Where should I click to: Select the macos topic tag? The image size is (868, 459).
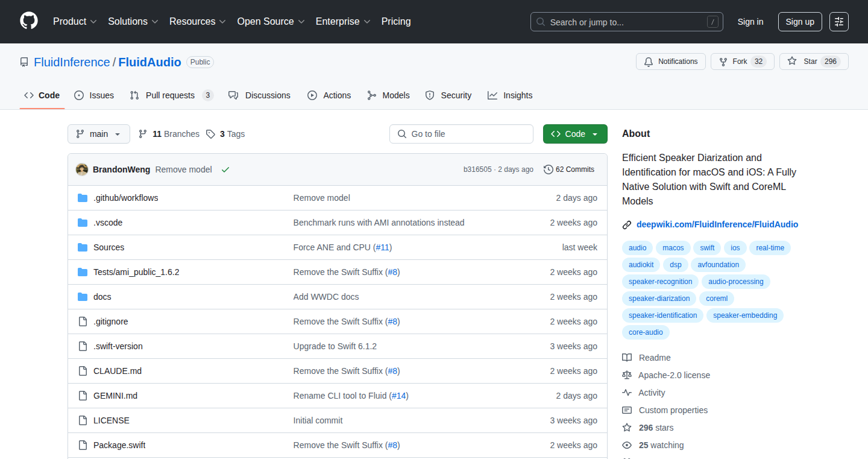tap(673, 248)
